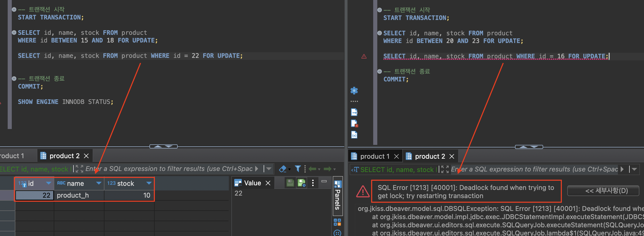The image size is (644, 236).
Task: Click the 세부사항(D) details button
Action: pyautogui.click(x=603, y=191)
